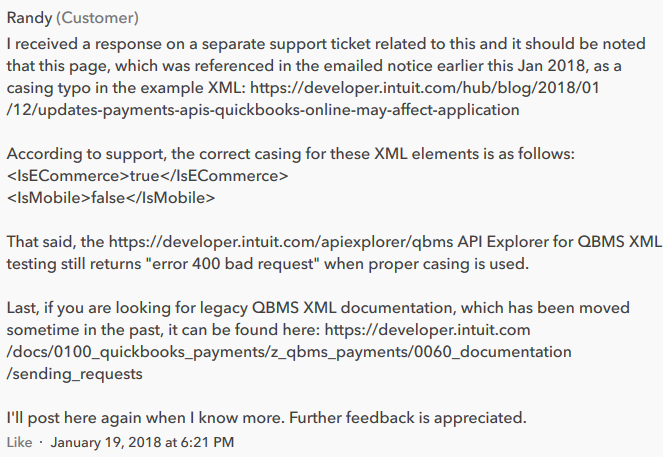The width and height of the screenshot is (663, 457).
Task: Click the "Last, if you are looking" line
Action: click(x=318, y=308)
